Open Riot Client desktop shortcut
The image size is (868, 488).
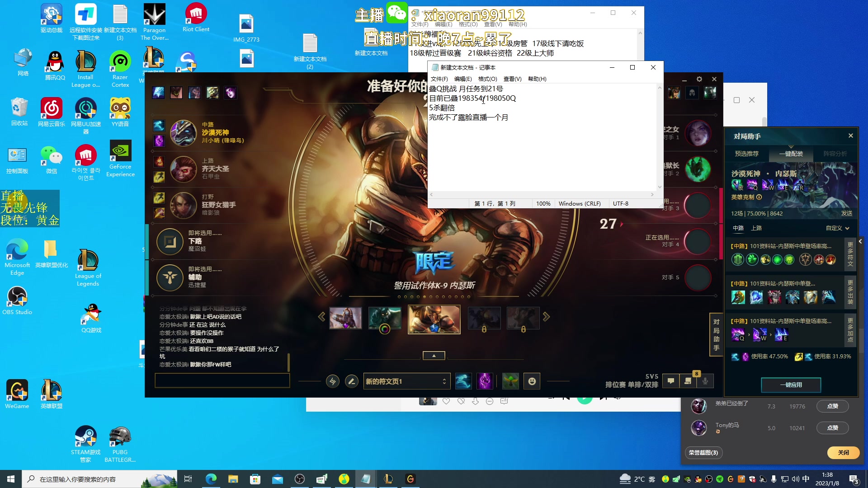point(196,18)
